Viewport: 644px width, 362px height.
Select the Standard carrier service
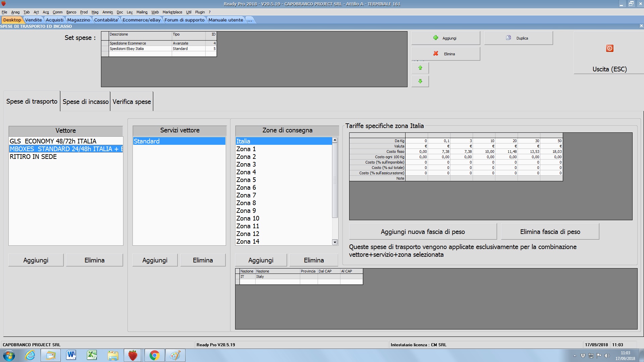click(179, 141)
